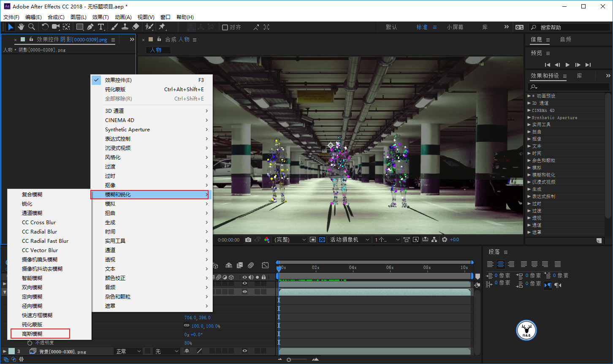The image size is (613, 364).
Task: Select the Brush tool
Action: point(114,27)
